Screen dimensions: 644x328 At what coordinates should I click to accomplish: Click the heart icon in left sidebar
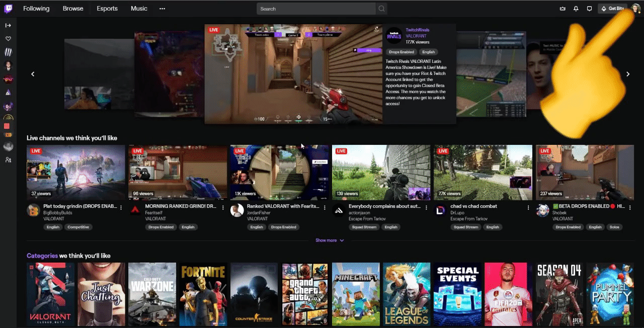(x=8, y=39)
